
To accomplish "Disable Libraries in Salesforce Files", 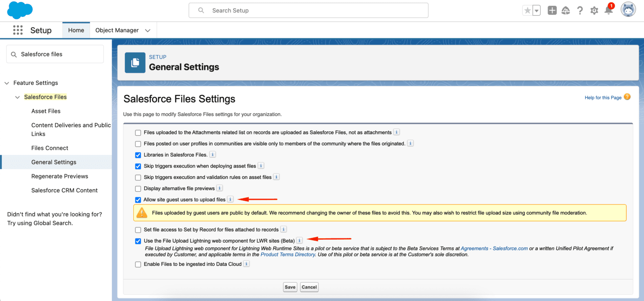I will click(138, 155).
